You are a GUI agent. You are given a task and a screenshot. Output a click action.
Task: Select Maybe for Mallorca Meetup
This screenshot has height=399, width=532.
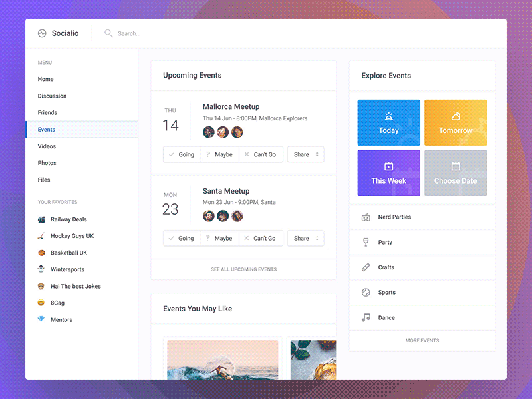coord(220,154)
